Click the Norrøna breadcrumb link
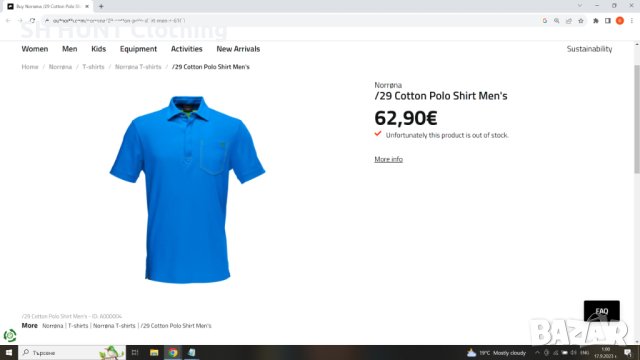The height and width of the screenshot is (360, 640). pos(60,67)
